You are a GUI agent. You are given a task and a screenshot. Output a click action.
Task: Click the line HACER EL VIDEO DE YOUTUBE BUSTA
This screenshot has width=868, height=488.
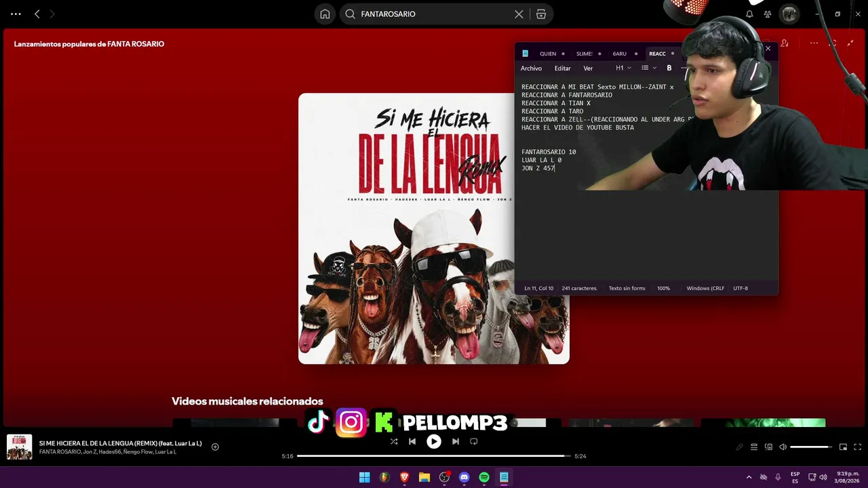point(578,127)
